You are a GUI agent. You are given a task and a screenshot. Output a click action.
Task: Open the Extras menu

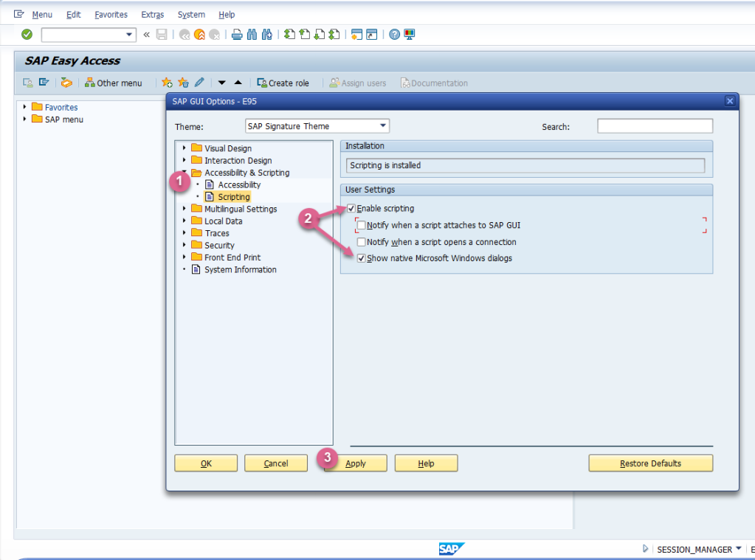tap(152, 15)
